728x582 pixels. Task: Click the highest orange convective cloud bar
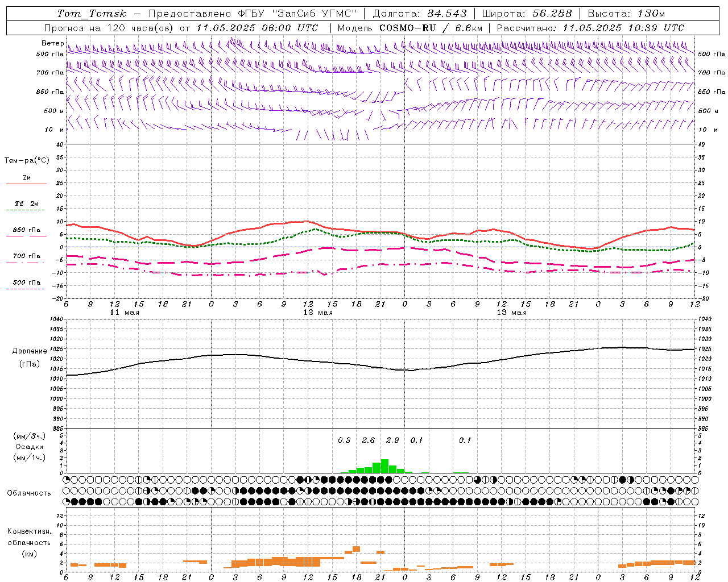pos(357,549)
